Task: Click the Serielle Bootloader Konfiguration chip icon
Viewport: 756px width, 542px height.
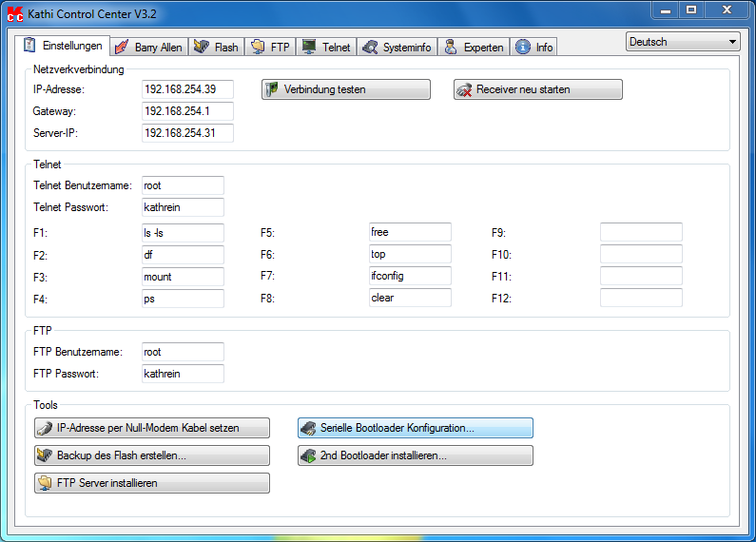Action: [308, 428]
